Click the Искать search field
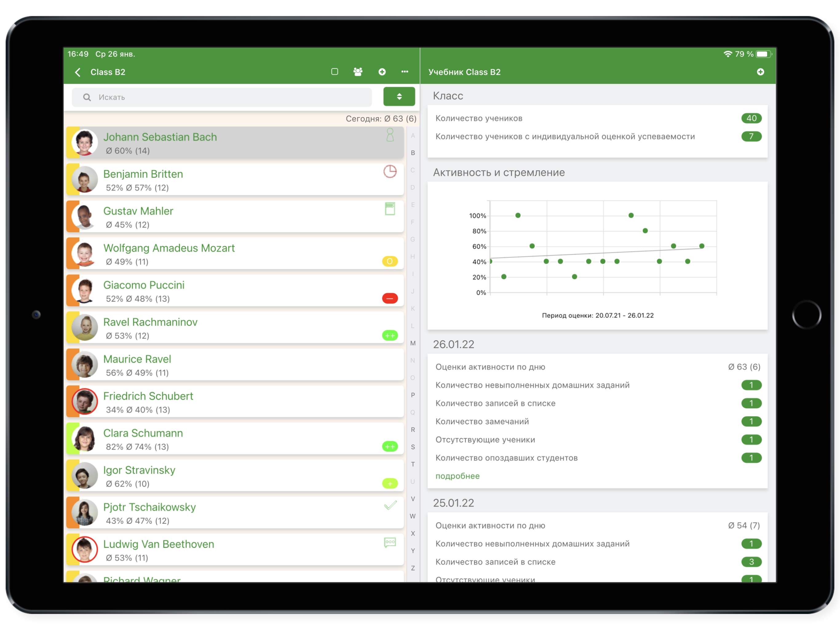 click(x=222, y=97)
